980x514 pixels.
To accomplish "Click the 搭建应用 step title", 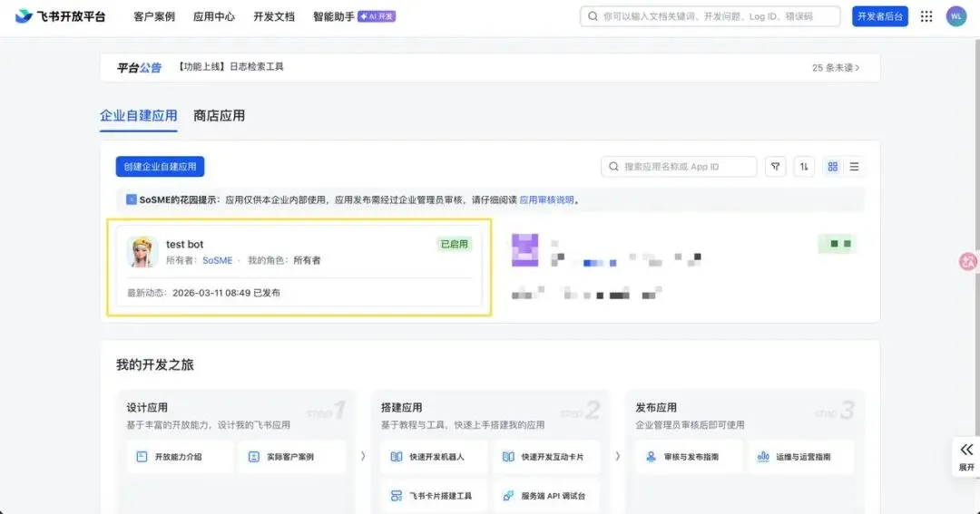I will click(401, 407).
